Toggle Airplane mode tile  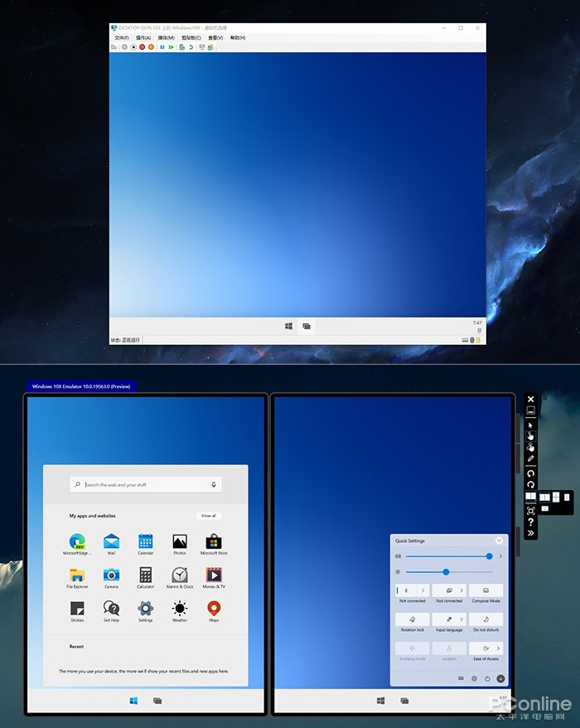pos(412,648)
